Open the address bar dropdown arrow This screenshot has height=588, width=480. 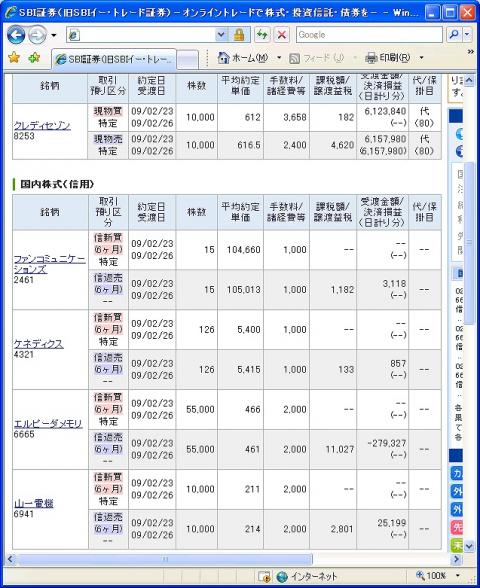click(221, 35)
